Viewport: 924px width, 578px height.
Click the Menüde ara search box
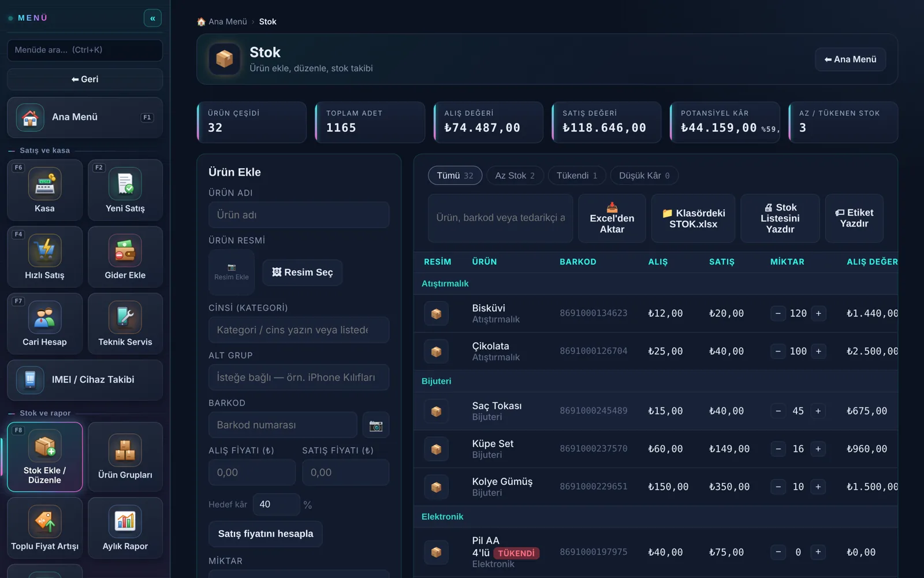85,50
